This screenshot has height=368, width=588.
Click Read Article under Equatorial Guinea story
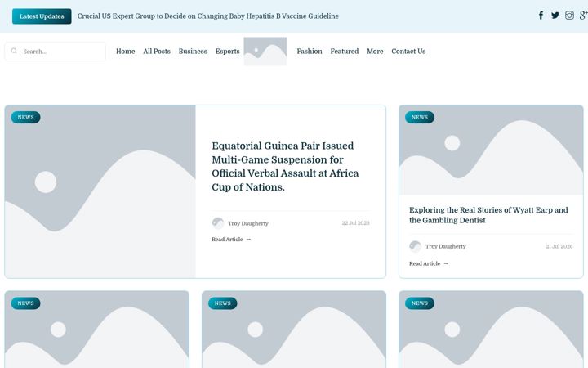(231, 239)
